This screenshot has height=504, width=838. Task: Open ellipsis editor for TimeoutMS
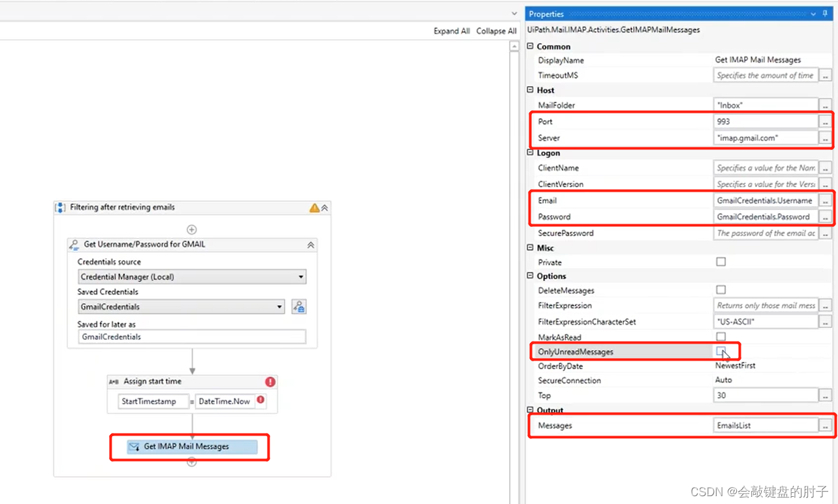pos(826,76)
